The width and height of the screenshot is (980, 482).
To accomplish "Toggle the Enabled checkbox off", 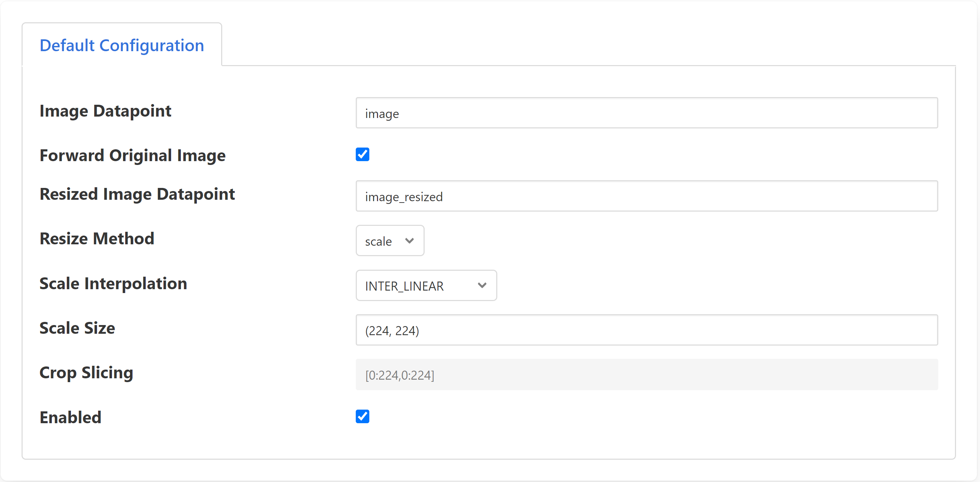I will [x=362, y=417].
